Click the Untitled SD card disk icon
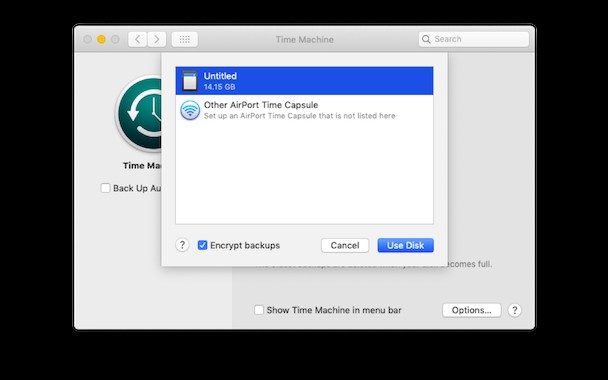The width and height of the screenshot is (608, 380). pos(190,81)
